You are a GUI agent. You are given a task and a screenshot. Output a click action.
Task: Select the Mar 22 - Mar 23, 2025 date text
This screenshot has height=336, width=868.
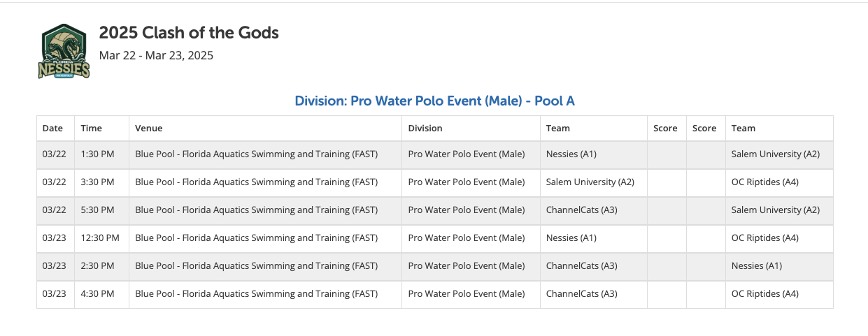(x=156, y=55)
